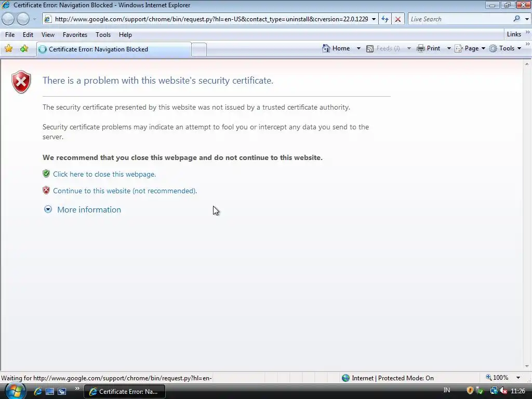Click the scrollbar down arrow
This screenshot has height=399, width=532.
(527, 366)
